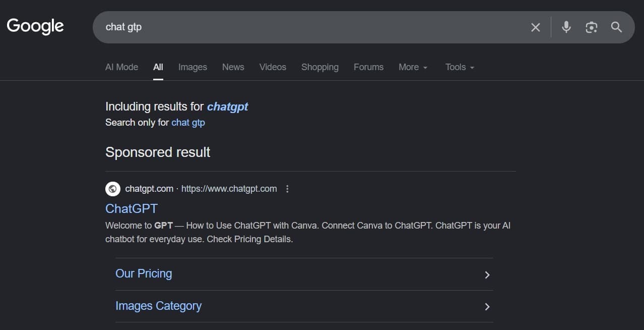Click the chatgpt.com globe favicon
The height and width of the screenshot is (330, 644).
click(113, 189)
